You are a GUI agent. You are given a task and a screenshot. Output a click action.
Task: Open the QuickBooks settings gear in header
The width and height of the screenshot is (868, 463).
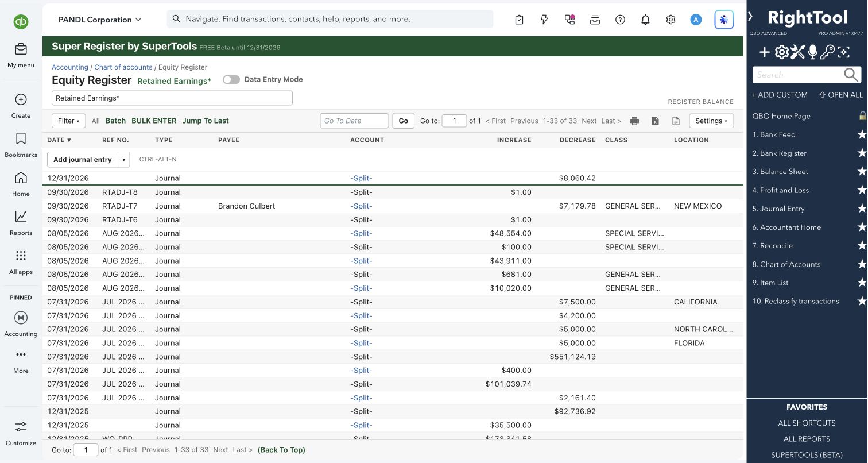click(x=671, y=20)
